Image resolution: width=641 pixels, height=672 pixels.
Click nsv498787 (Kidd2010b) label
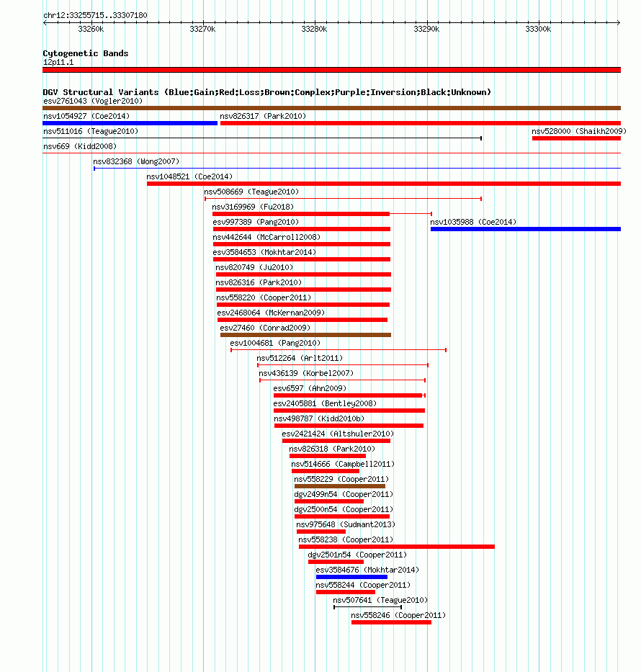[x=319, y=418]
